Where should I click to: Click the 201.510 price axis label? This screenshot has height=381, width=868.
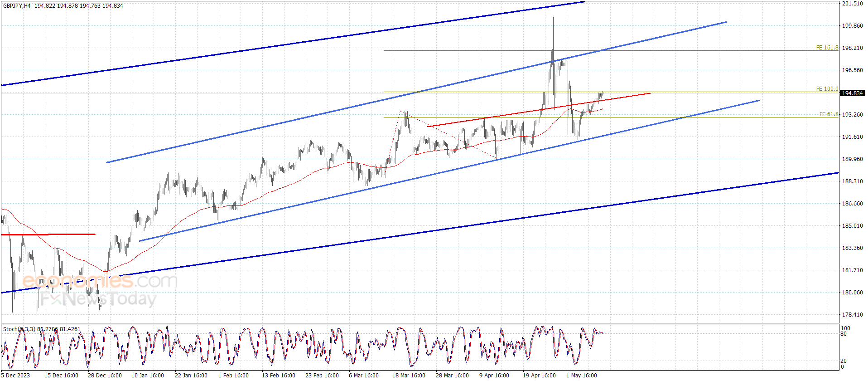point(852,4)
